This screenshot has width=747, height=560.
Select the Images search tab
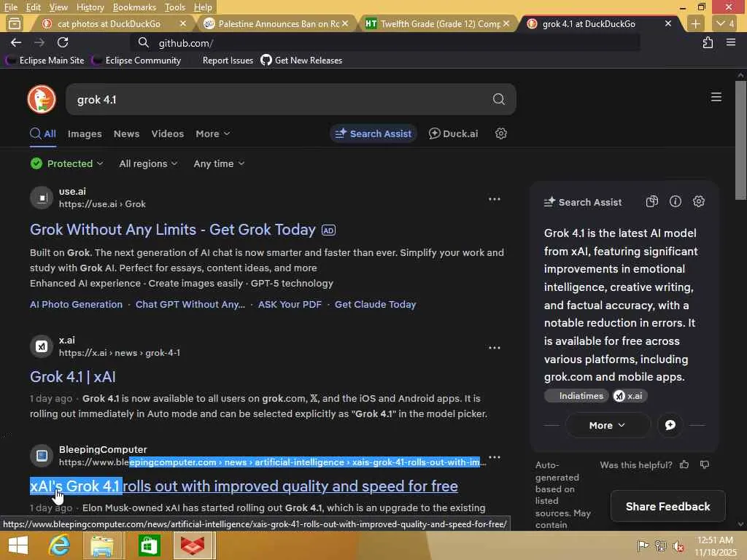pos(85,134)
